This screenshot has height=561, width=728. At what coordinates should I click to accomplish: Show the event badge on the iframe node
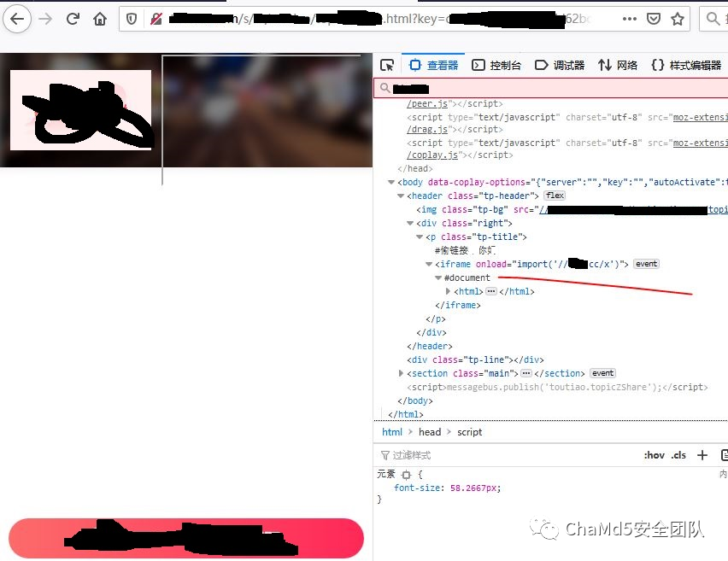click(x=646, y=264)
